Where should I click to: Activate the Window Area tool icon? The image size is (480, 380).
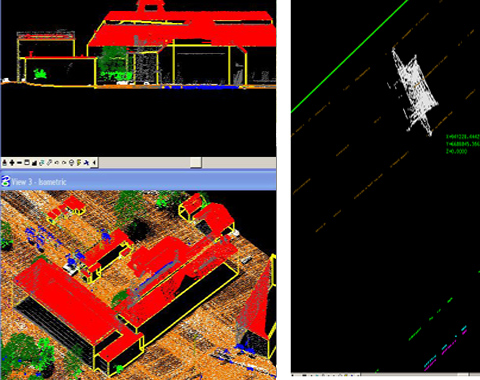click(27, 163)
